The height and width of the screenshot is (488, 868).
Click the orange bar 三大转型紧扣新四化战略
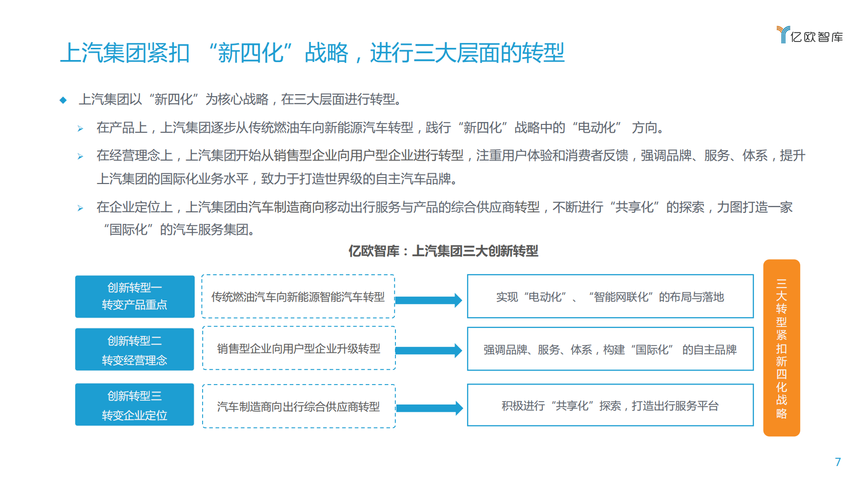782,348
